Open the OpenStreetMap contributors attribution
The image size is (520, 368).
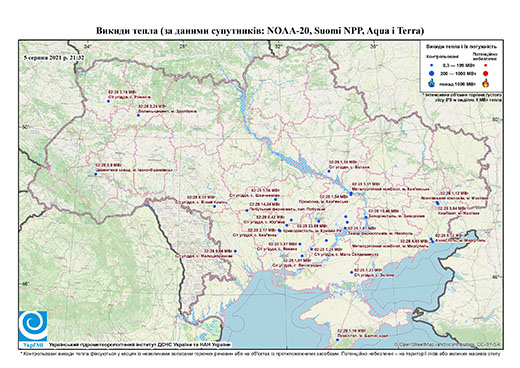pos(447,344)
